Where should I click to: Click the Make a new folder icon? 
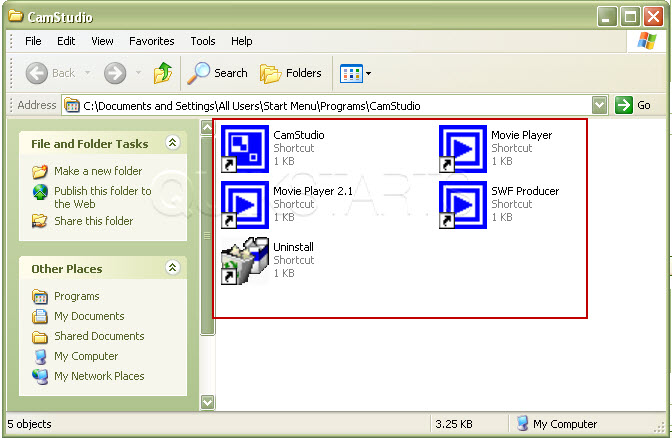pyautogui.click(x=40, y=171)
